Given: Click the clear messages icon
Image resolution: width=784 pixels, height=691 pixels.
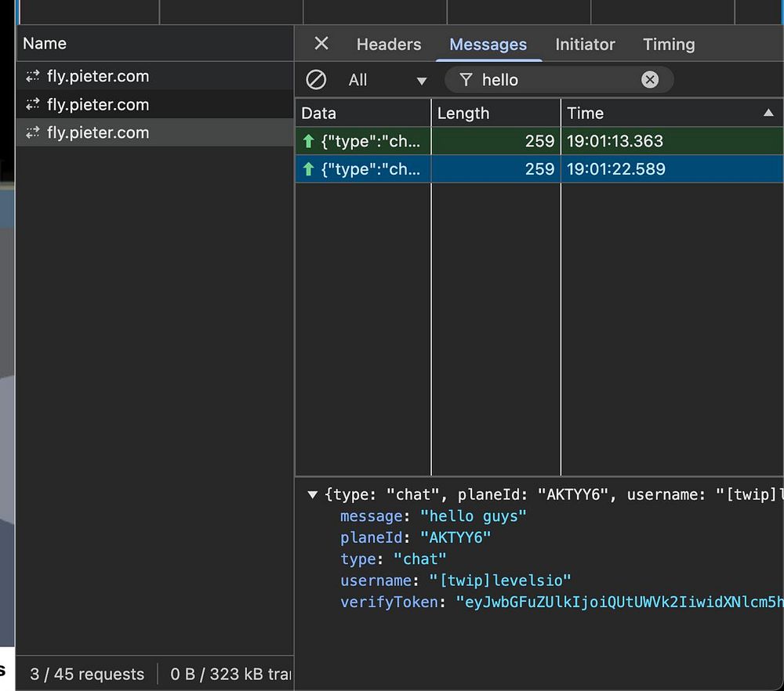Looking at the screenshot, I should point(316,80).
